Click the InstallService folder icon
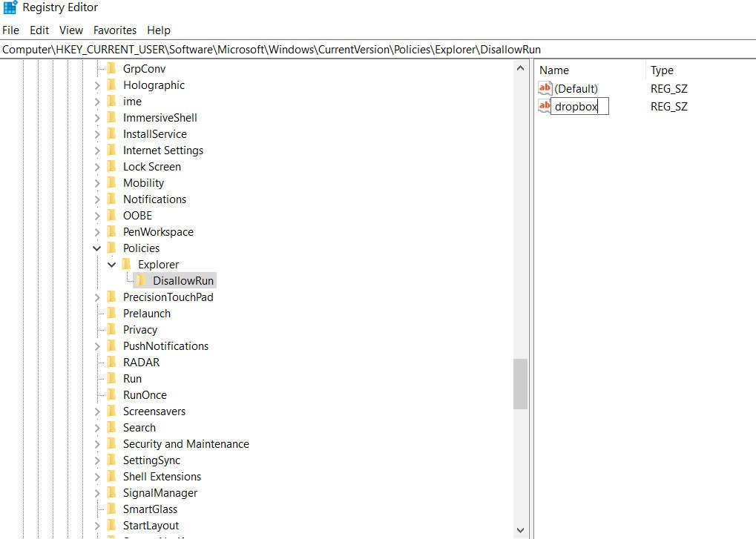 [111, 134]
